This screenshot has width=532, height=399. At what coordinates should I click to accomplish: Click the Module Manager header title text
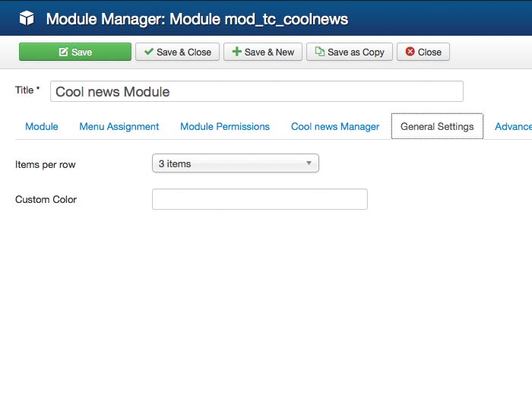click(197, 18)
